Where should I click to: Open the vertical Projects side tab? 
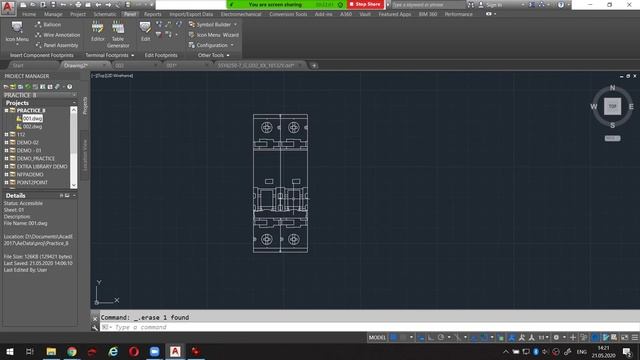point(85,105)
